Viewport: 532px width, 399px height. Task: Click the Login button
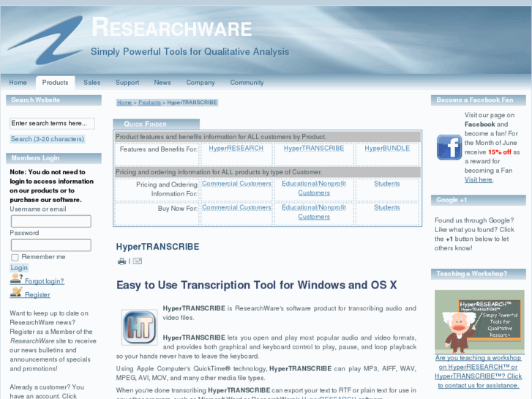[x=19, y=267]
